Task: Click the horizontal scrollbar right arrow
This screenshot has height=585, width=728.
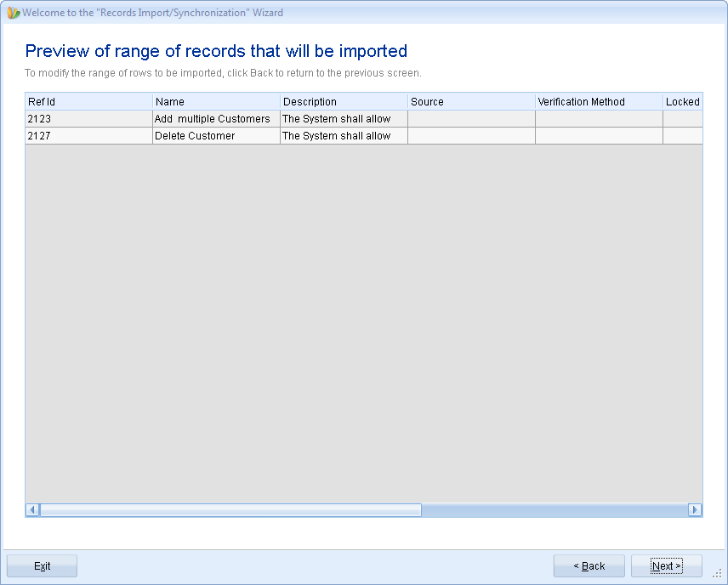Action: (x=695, y=510)
